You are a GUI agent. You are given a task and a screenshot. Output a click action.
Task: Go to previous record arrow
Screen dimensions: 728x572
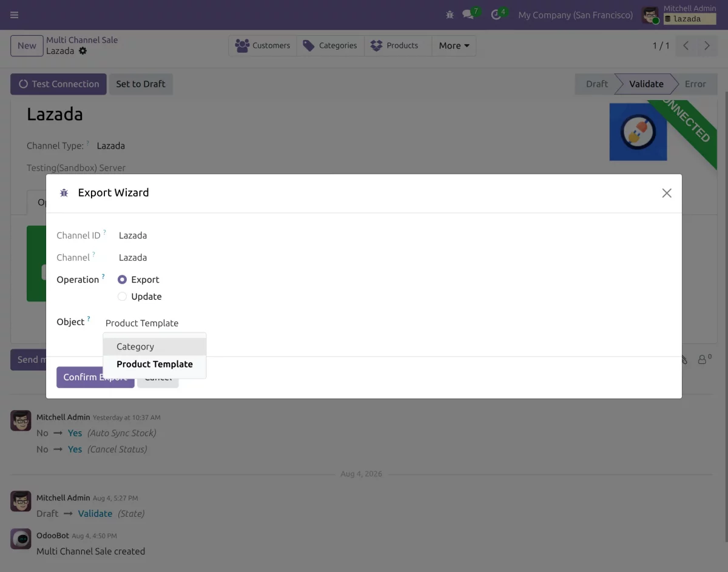[x=686, y=45]
